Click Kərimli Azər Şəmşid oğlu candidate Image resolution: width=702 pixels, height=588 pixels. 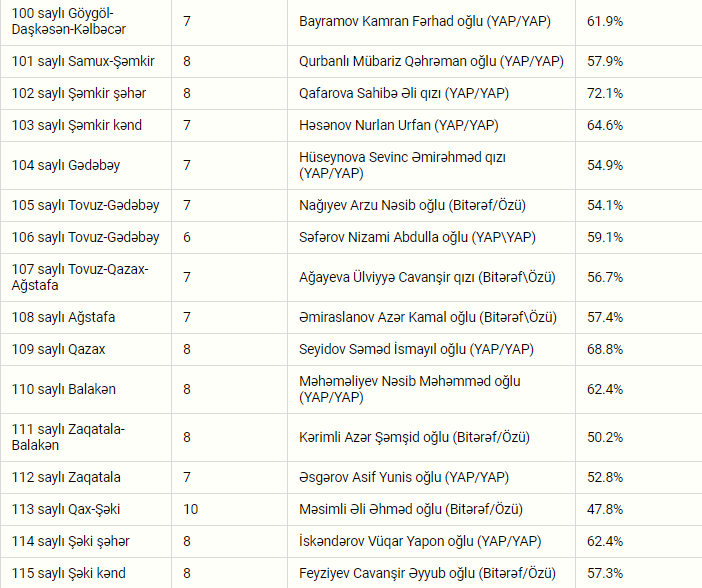tap(414, 437)
